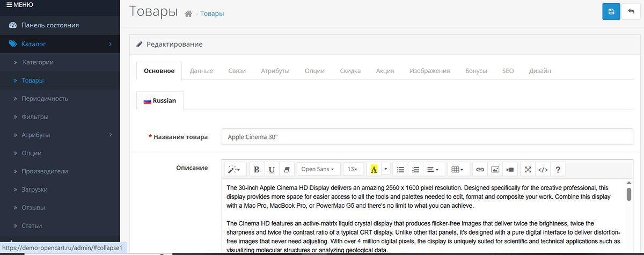Go back using the reply arrow button
The height and width of the screenshot is (255, 644).
[631, 11]
